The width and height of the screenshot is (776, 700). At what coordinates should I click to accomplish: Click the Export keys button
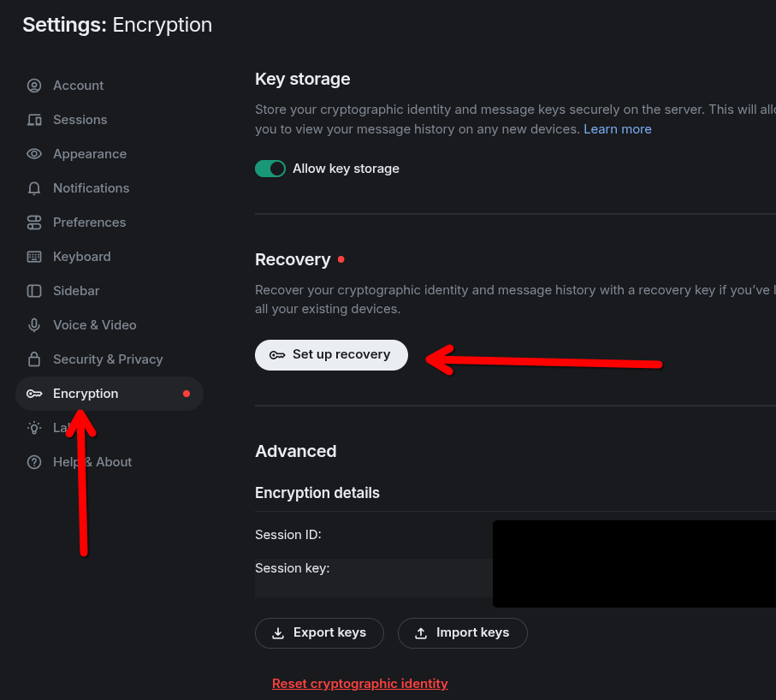tap(318, 632)
